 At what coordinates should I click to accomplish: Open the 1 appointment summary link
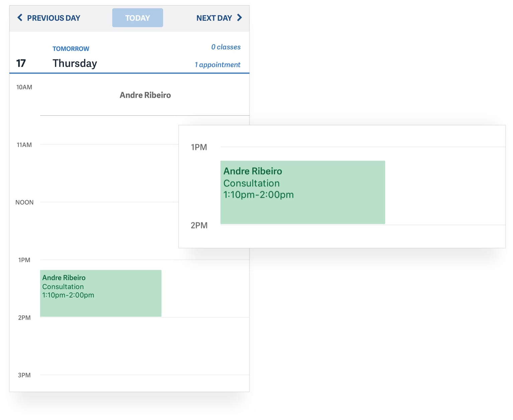point(217,65)
